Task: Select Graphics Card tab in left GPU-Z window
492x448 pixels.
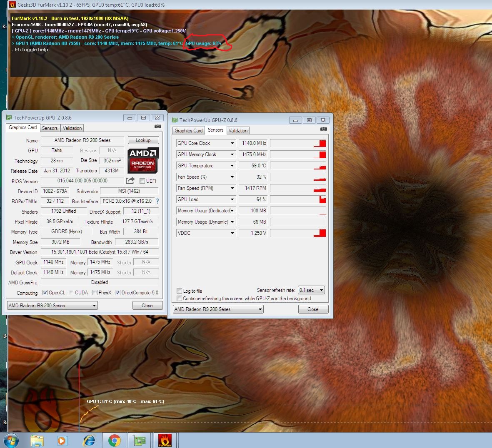Action: click(x=23, y=127)
